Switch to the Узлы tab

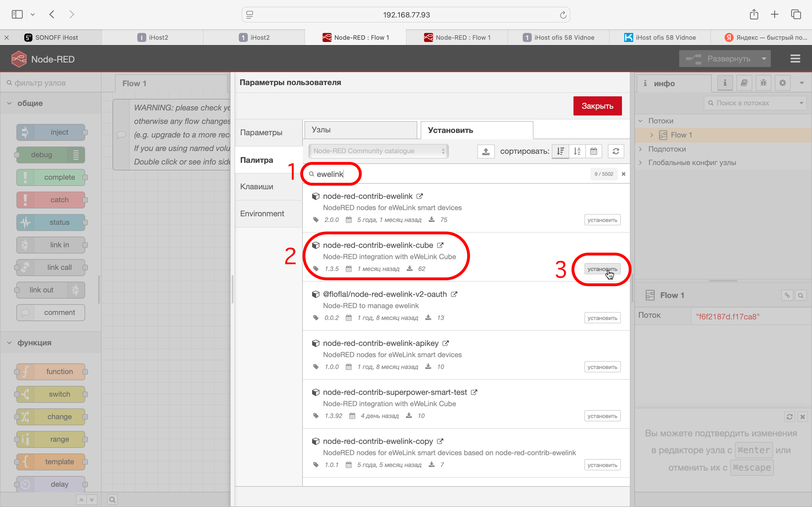click(x=360, y=130)
